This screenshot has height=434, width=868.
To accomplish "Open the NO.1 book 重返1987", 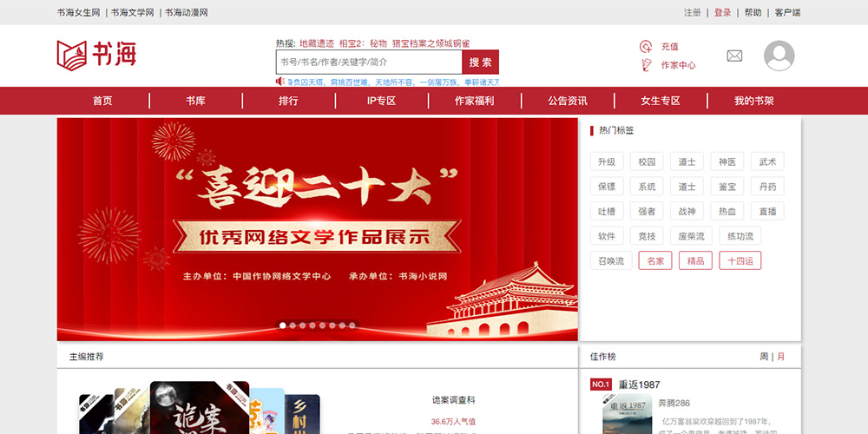I will point(640,385).
